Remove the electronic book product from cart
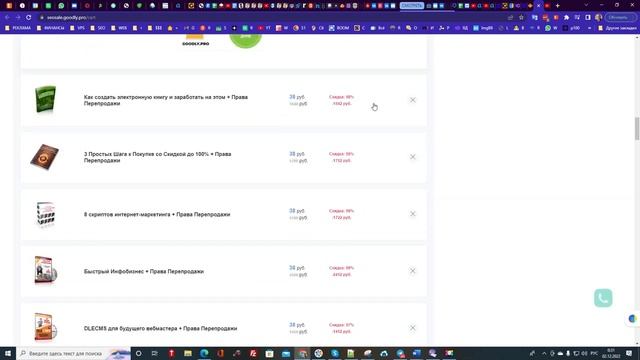 coord(413,100)
